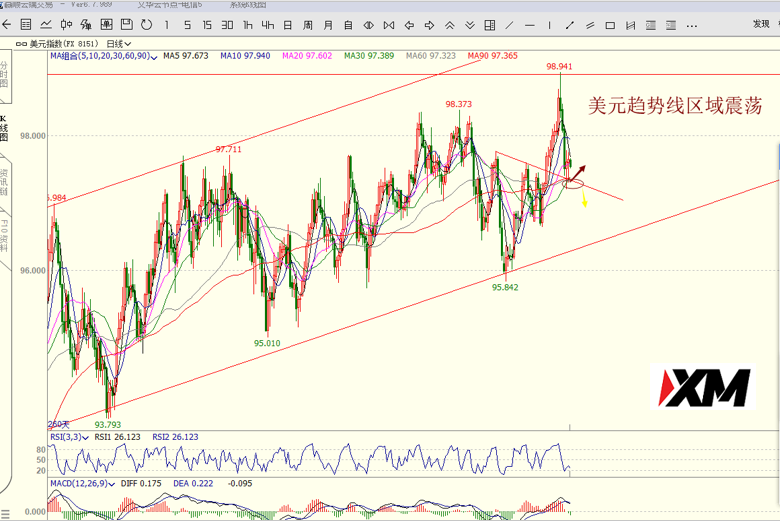Select the line segment drawing tool
Screen dimensions: 780x521
570,25
